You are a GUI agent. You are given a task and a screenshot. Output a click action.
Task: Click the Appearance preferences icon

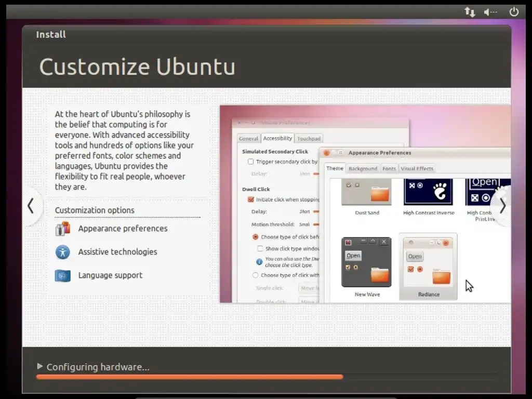coord(63,229)
